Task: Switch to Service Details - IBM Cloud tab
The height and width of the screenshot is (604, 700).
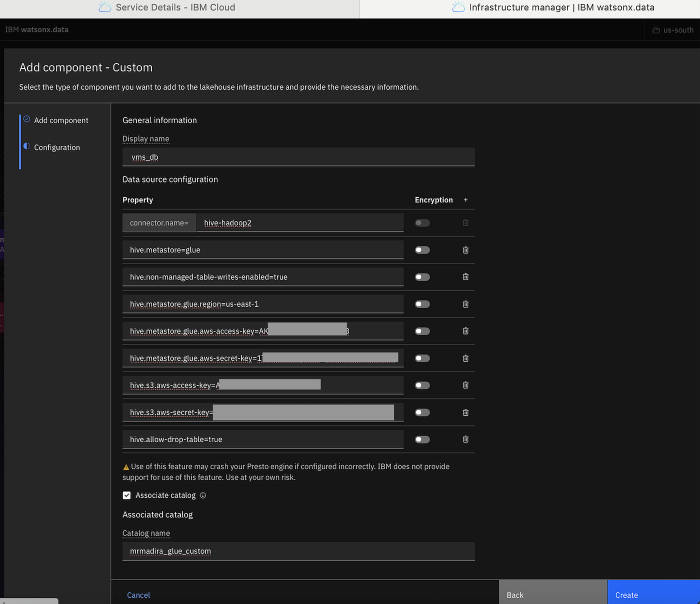Action: (179, 8)
